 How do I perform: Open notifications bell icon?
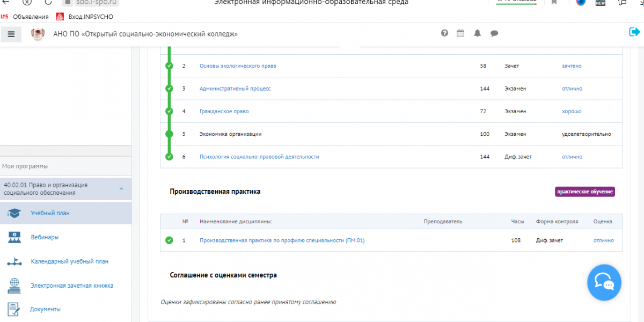tap(477, 33)
